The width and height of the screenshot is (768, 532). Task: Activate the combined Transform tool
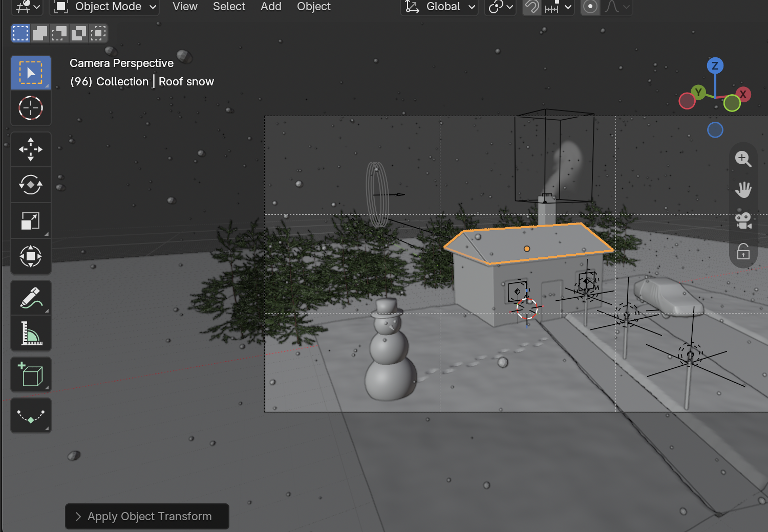pyautogui.click(x=31, y=256)
